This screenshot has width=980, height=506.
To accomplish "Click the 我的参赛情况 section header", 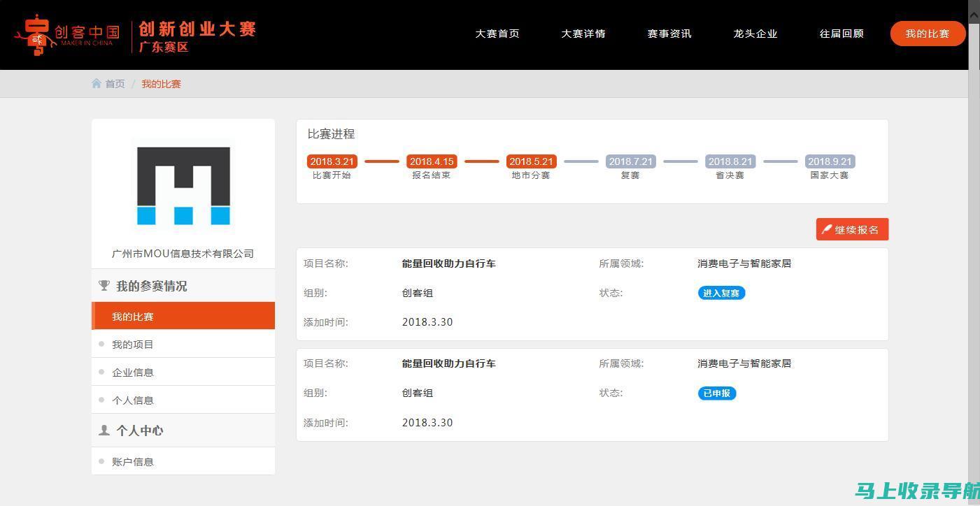I will 183,285.
